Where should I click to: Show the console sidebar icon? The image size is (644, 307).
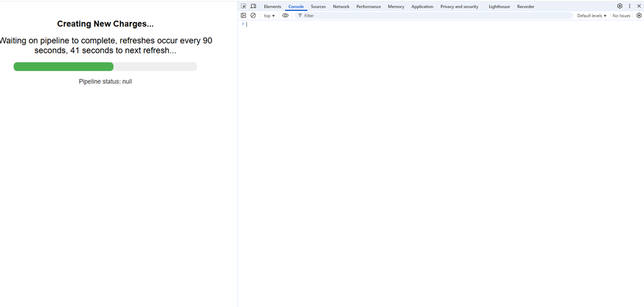(244, 15)
